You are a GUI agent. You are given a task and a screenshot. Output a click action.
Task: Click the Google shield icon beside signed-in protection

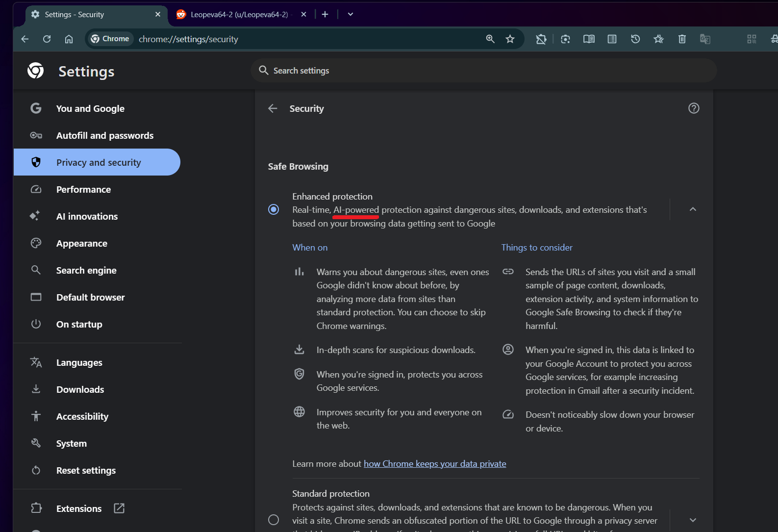tap(299, 374)
